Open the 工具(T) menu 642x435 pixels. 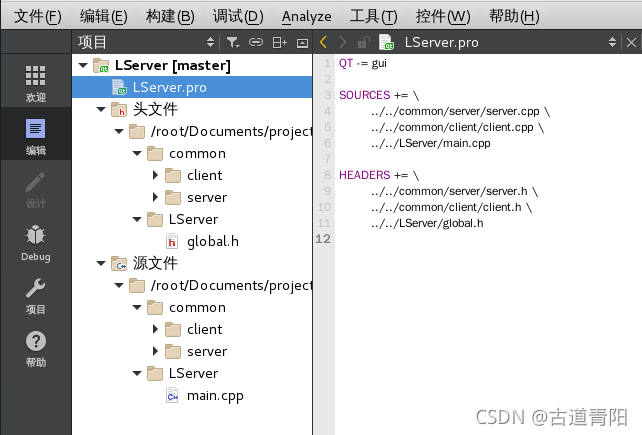[x=373, y=16]
